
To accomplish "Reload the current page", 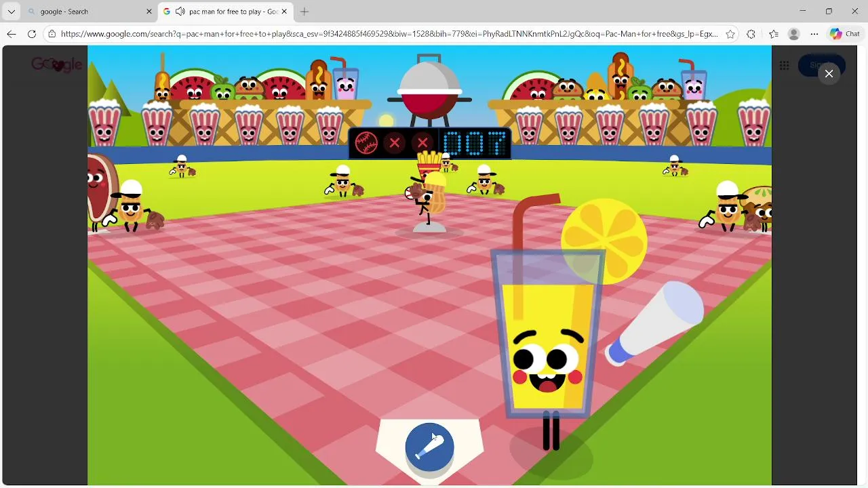I will point(32,34).
